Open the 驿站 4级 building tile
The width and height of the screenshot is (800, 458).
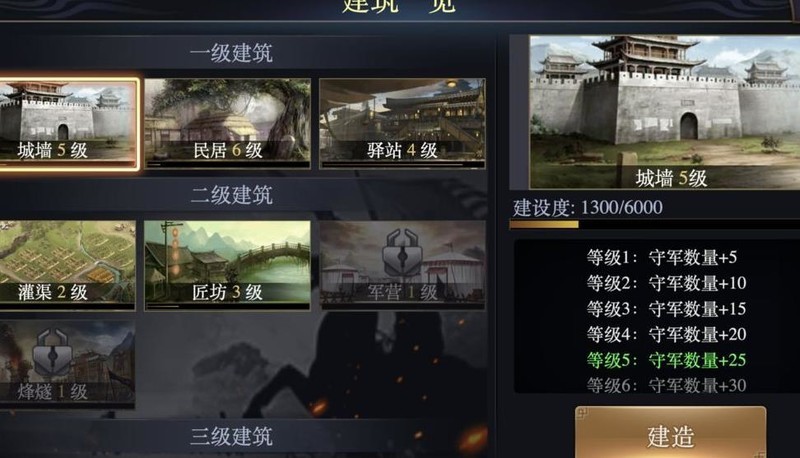(402, 124)
